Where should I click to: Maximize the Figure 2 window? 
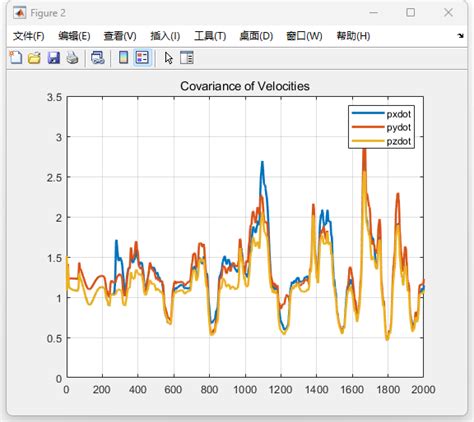[411, 13]
